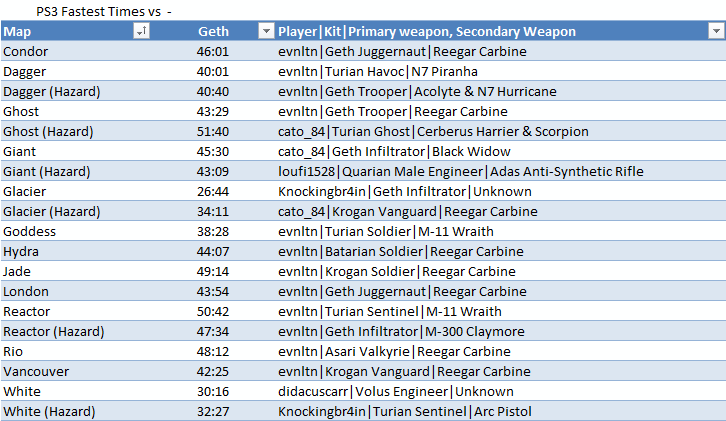The height and width of the screenshot is (421, 726).
Task: Select the Jade map cell
Action: tap(76, 271)
